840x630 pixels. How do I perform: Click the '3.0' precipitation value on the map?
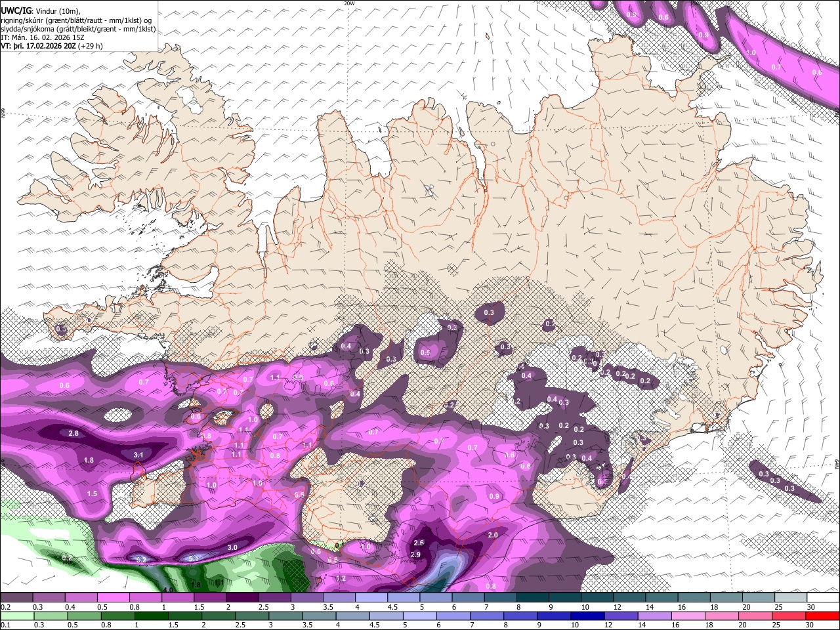(232, 547)
